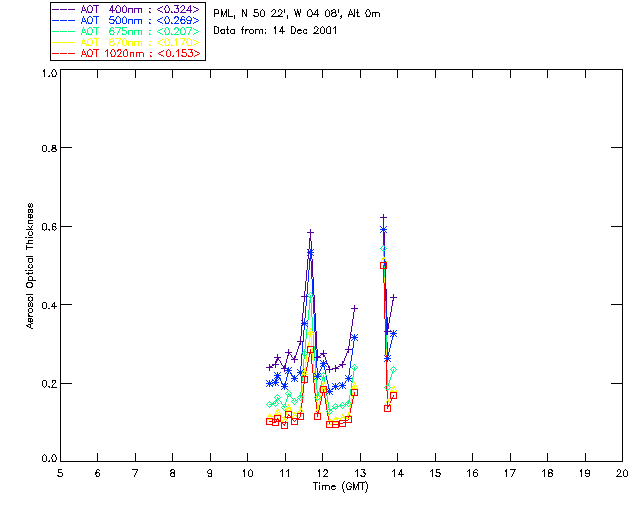
Task: Click the x-axis tick label 10
Action: (247, 473)
